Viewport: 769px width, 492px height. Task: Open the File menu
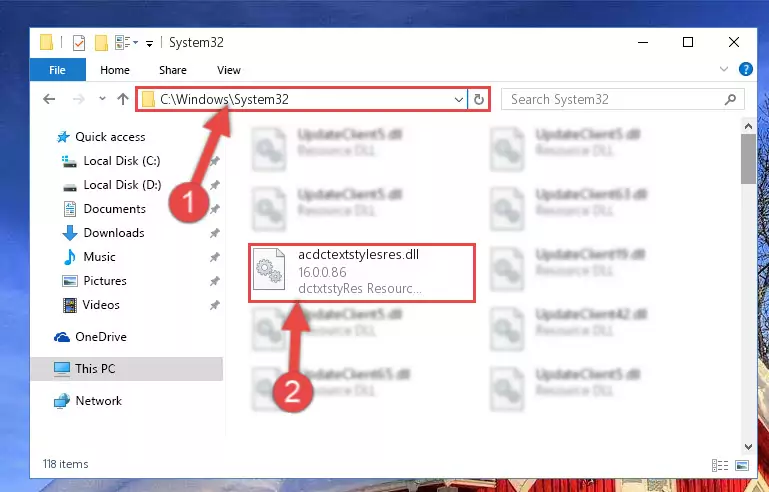pyautogui.click(x=57, y=70)
